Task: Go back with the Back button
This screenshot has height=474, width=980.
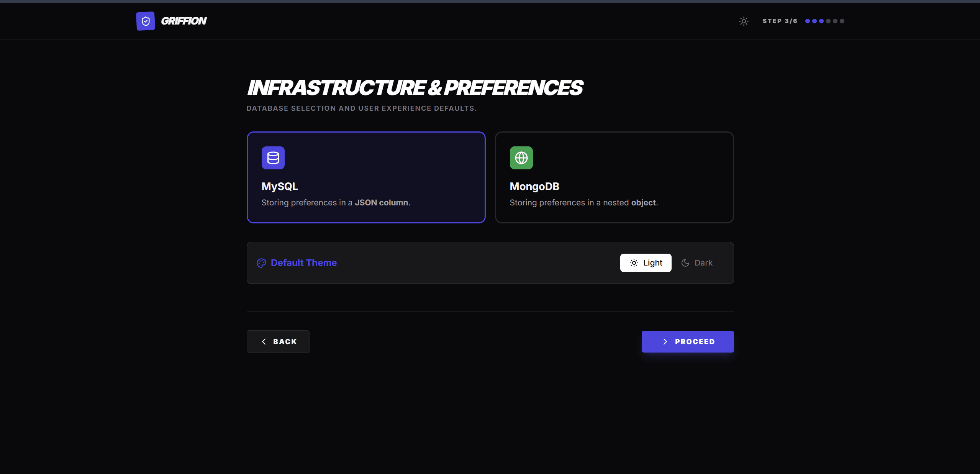Action: pos(278,341)
